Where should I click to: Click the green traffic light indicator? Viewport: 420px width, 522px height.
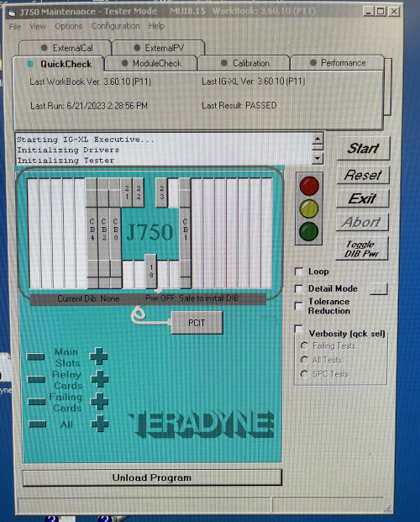(308, 231)
